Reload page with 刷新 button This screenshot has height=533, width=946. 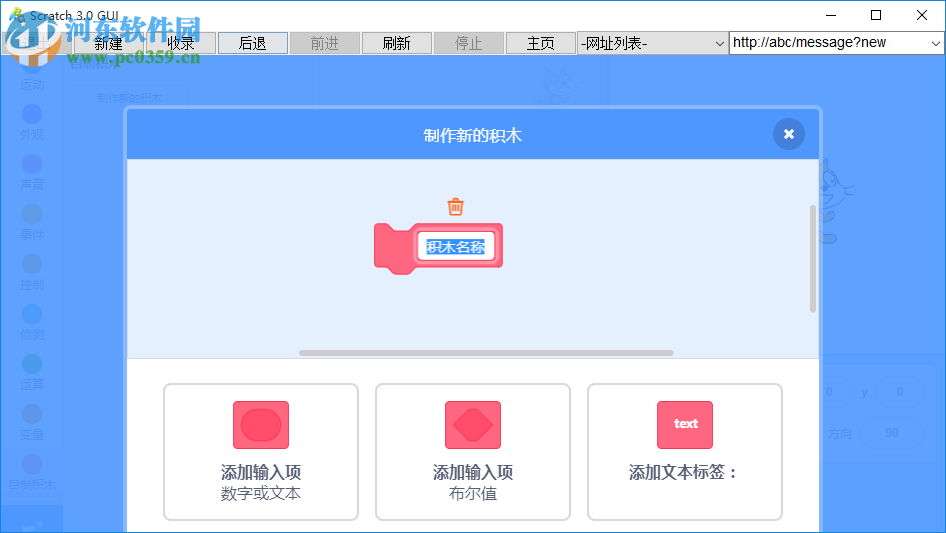pos(396,43)
